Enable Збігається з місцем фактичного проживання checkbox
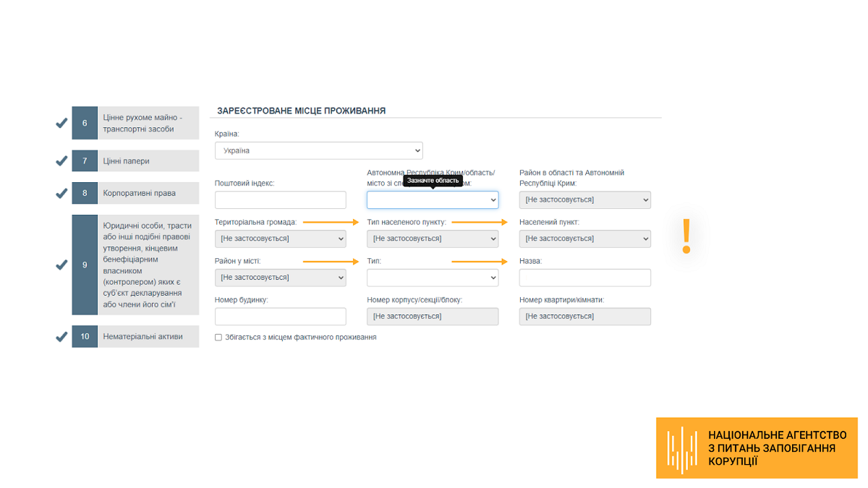The image size is (868, 488). pyautogui.click(x=218, y=338)
